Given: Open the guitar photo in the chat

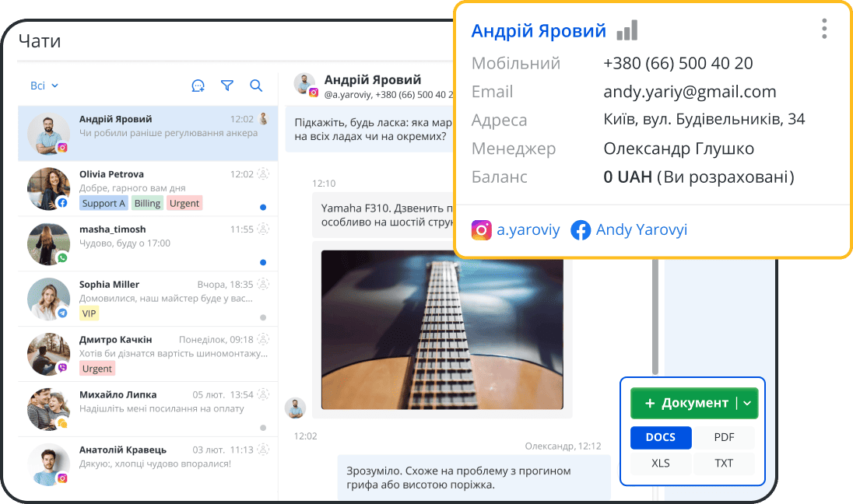Looking at the screenshot, I should tap(441, 330).
